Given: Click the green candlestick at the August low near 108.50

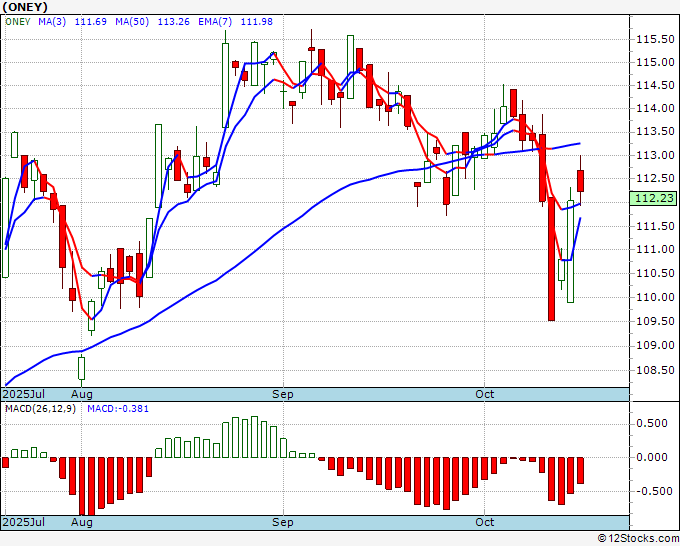Looking at the screenshot, I should pos(82,369).
